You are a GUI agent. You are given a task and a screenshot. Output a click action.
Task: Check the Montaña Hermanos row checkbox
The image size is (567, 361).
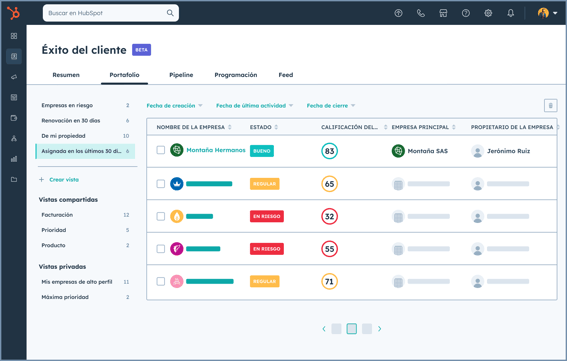pos(161,150)
